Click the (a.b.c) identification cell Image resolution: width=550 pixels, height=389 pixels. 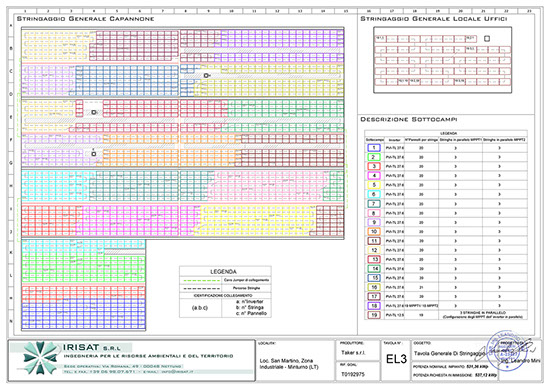200,308
